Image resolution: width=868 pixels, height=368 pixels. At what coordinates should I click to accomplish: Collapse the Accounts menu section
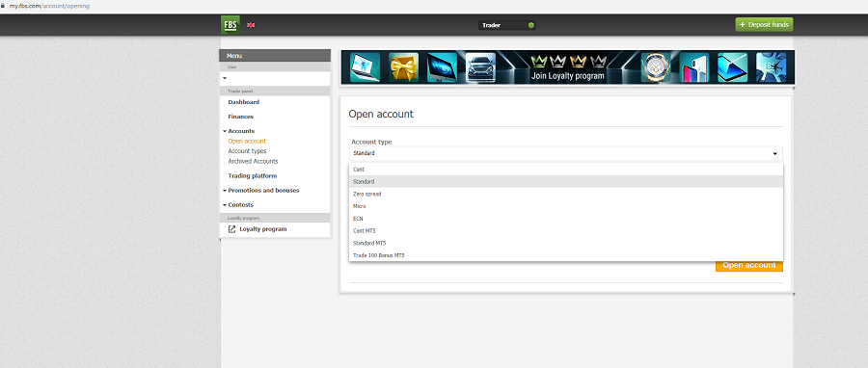[225, 131]
